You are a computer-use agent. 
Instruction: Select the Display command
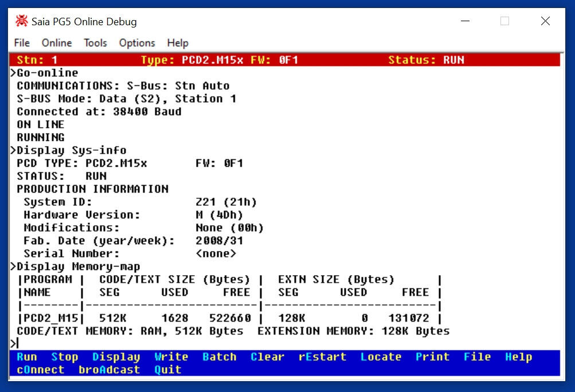click(116, 357)
